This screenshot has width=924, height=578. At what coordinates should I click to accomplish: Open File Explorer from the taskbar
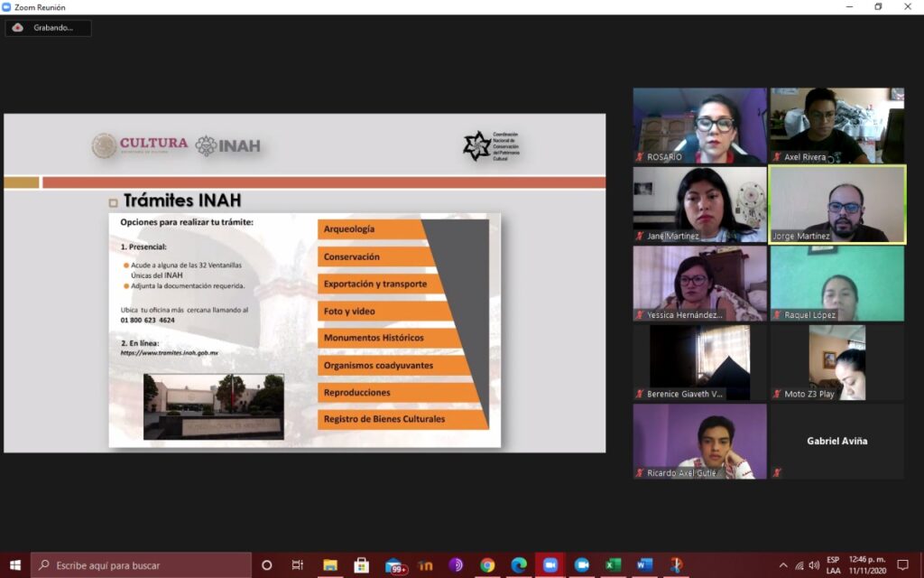[x=330, y=565]
